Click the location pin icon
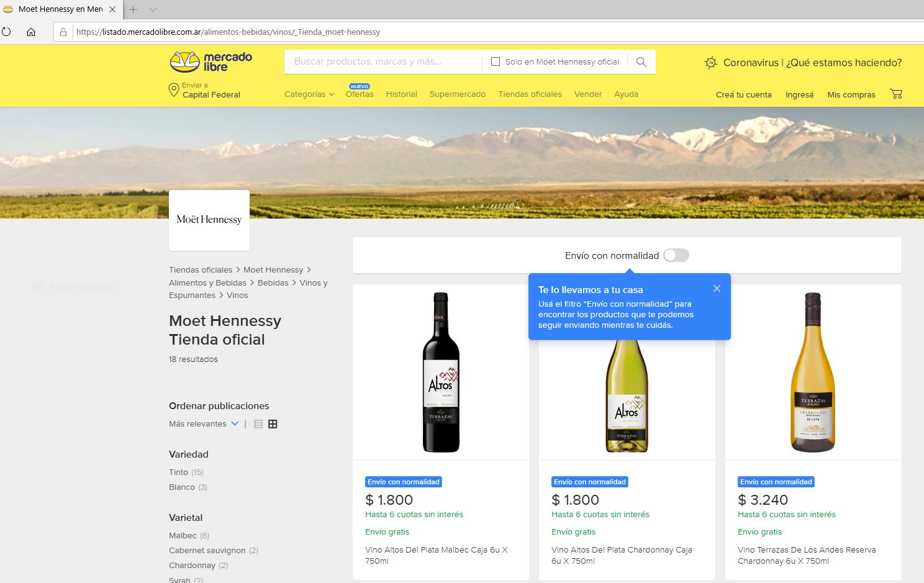 (x=174, y=91)
